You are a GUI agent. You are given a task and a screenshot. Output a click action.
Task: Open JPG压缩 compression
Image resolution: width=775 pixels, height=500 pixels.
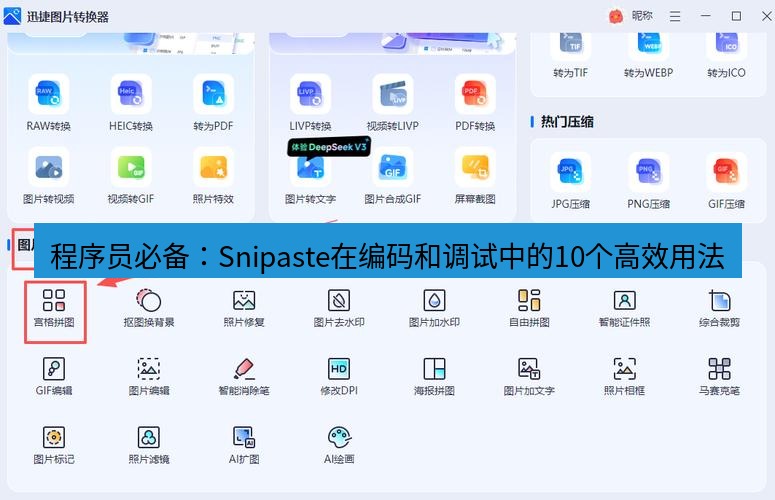click(570, 181)
